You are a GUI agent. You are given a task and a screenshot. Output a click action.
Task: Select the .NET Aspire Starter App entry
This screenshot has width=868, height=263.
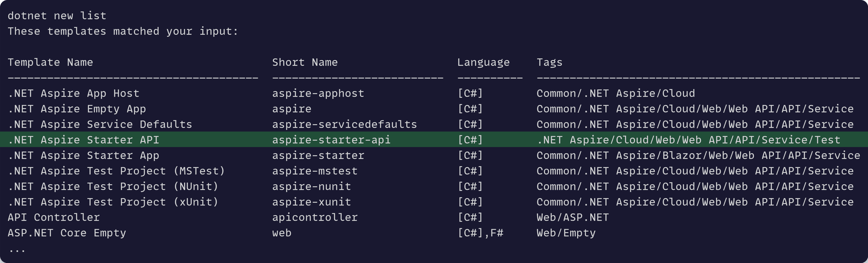pos(83,156)
